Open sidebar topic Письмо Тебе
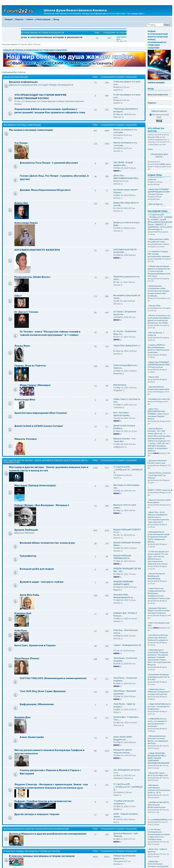The height and width of the screenshot is (868, 174). [155, 306]
